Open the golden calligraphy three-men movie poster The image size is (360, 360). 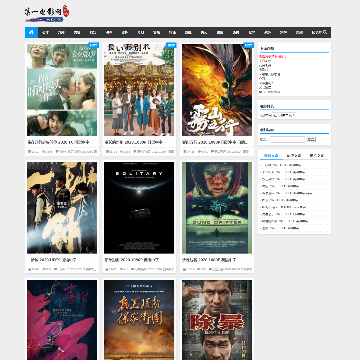pyautogui.click(x=62, y=208)
